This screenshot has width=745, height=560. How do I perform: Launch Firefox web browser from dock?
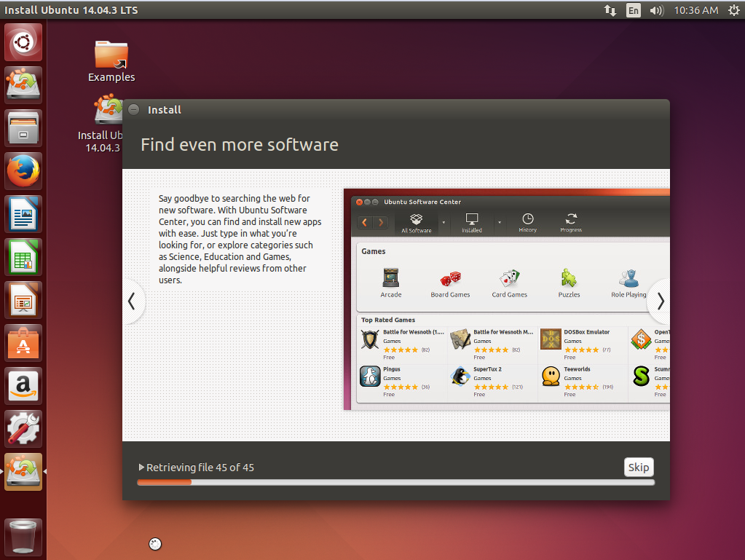23,171
